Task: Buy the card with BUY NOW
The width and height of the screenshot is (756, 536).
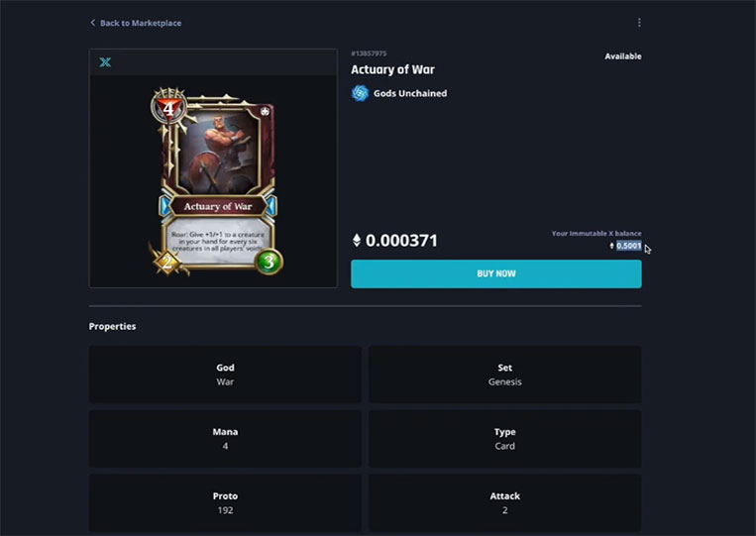Action: click(496, 273)
